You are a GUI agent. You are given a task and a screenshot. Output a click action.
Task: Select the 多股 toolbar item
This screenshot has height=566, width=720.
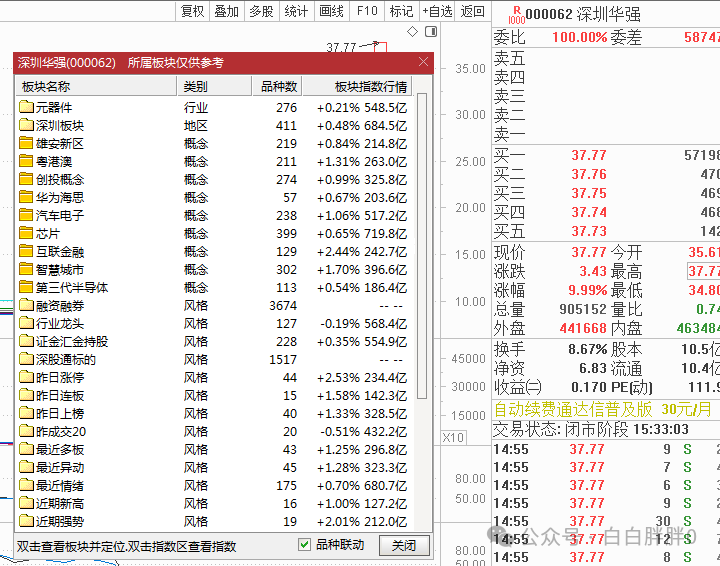pos(261,11)
